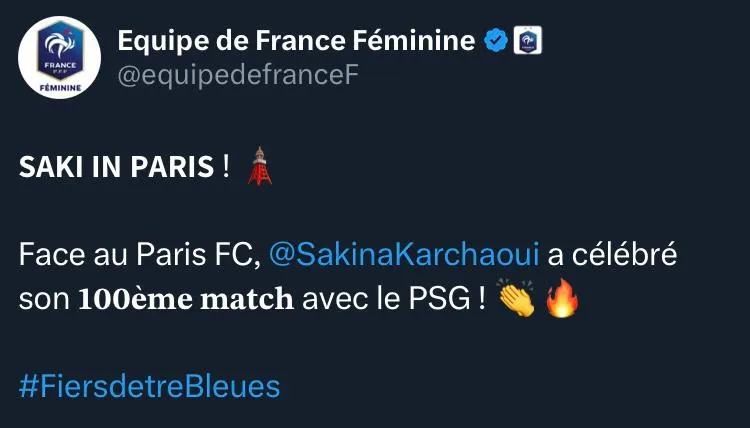Click the red tower emoji
Image resolution: width=750 pixels, height=428 pixels.
[260, 166]
